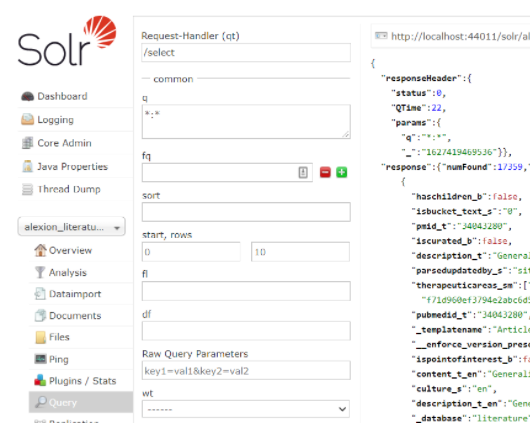This screenshot has height=430, width=530.
Task: Open the Dashboard gauge icon
Action: click(27, 96)
